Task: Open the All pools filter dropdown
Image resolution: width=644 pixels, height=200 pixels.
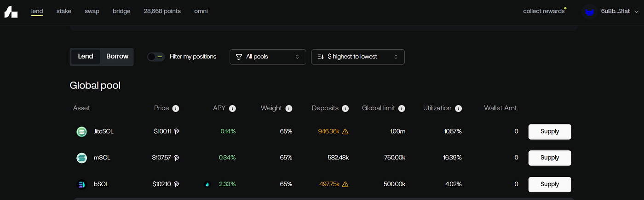Action: 268,57
